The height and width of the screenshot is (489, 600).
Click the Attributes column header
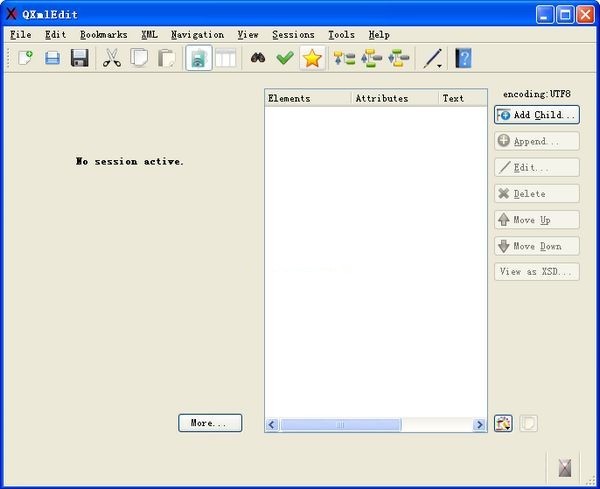(x=394, y=98)
